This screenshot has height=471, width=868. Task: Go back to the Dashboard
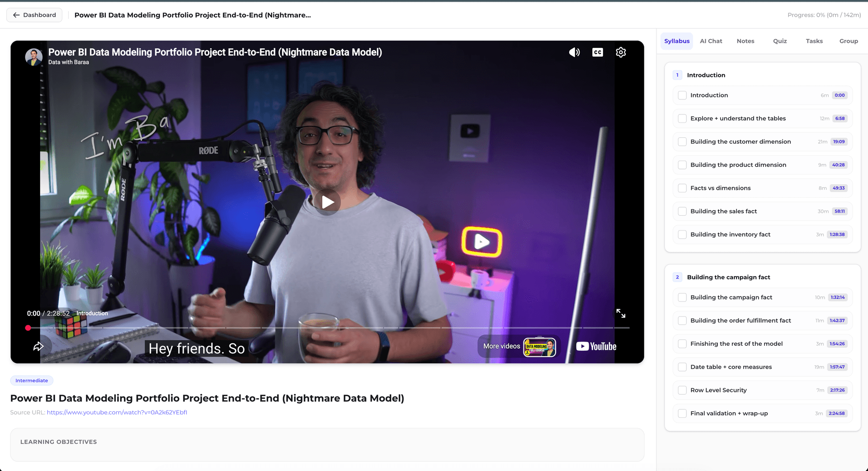pos(34,15)
